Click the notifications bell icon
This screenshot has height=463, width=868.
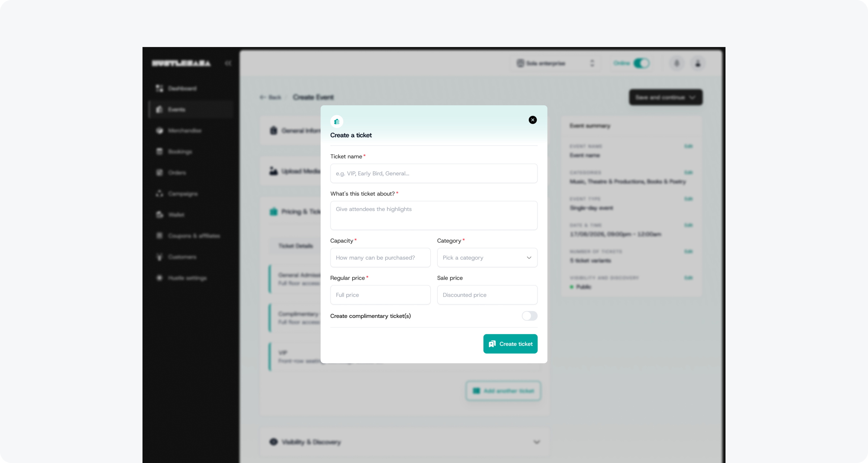point(677,63)
